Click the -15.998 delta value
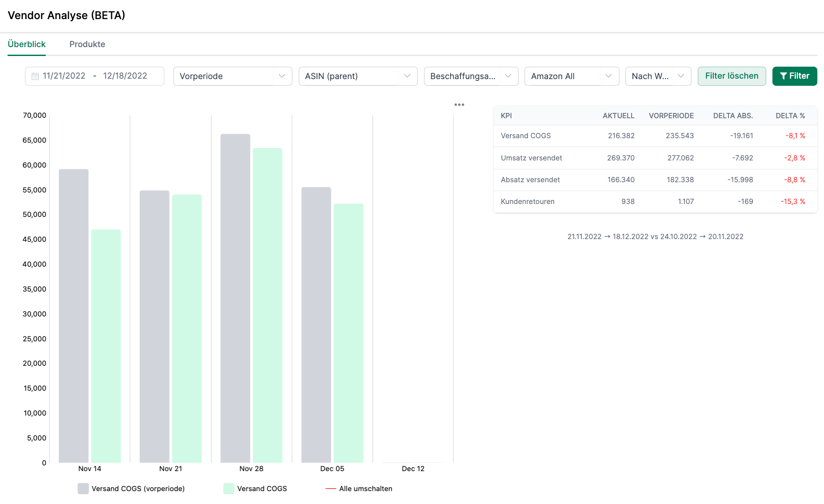Screen dimensions: 824x504 740,180
